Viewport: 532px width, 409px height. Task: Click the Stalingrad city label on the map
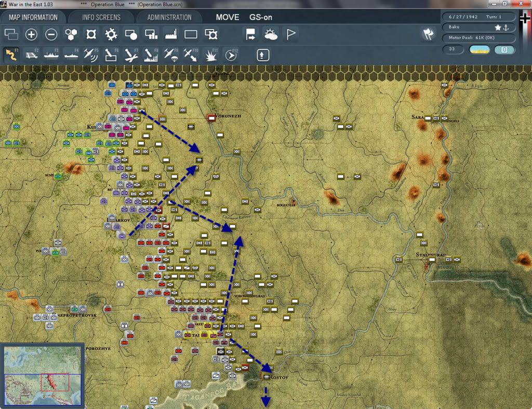[431, 255]
